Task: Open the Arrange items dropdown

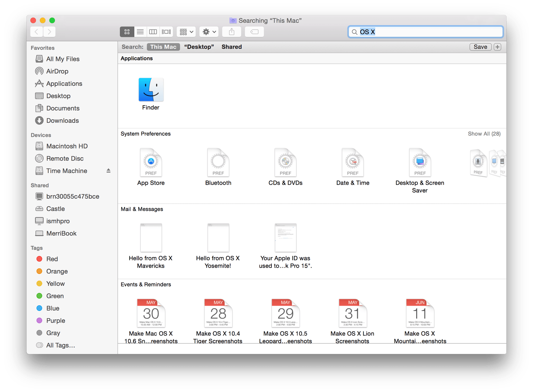Action: point(187,32)
